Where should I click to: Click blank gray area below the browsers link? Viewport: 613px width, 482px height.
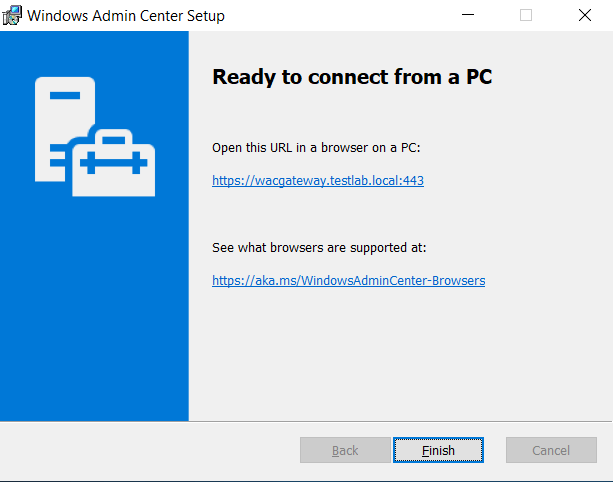point(399,352)
